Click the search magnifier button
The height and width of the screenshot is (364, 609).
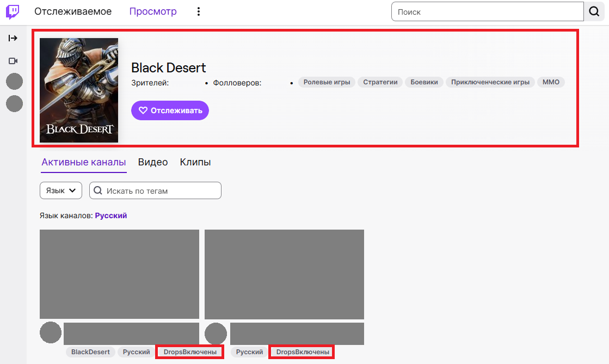click(x=594, y=11)
